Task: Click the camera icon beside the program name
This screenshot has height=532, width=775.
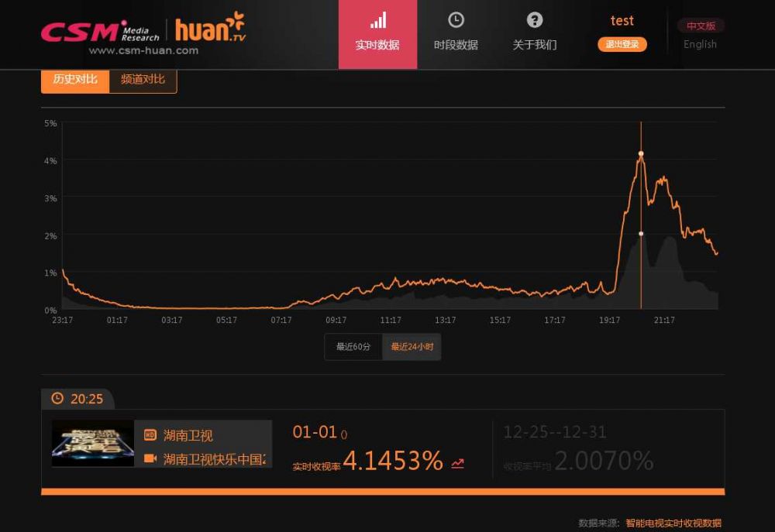Action: coord(150,458)
